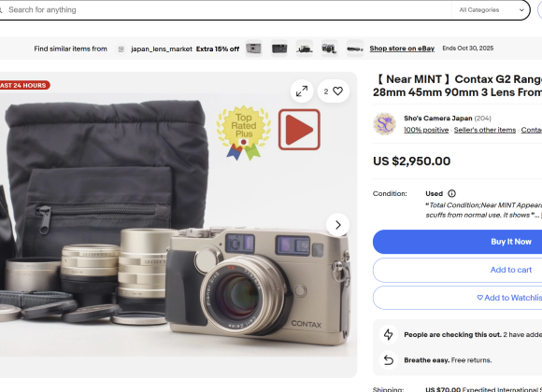Click Sho's Camera Japan seller logo
The height and width of the screenshot is (392, 542).
(x=384, y=124)
